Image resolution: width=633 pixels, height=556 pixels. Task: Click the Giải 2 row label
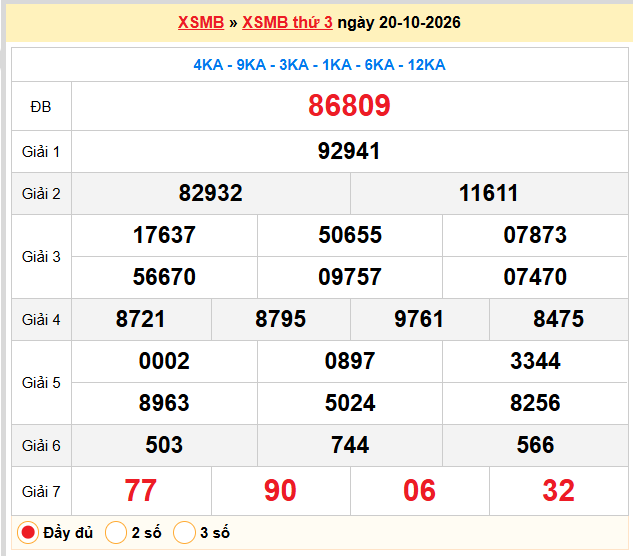coord(41,194)
